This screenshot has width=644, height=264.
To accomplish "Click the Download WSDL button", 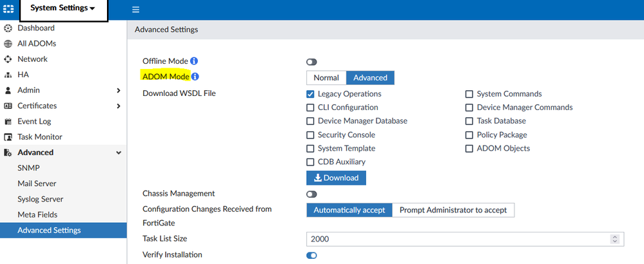I will tap(336, 178).
